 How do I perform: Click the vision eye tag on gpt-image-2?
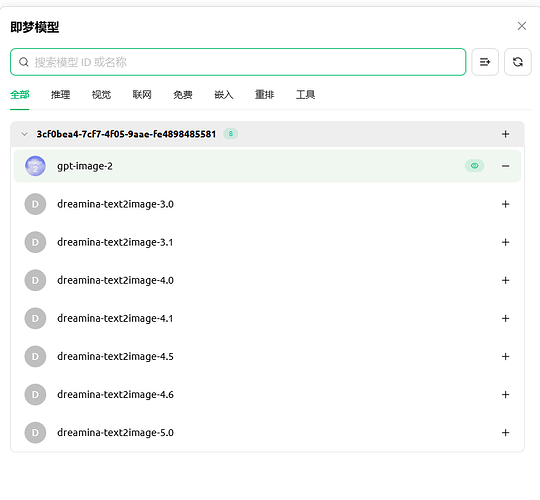pyautogui.click(x=475, y=166)
